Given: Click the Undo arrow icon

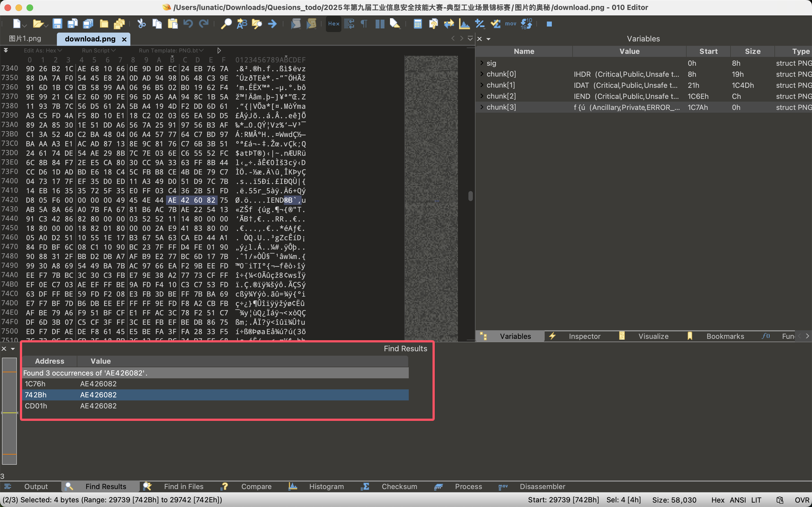Looking at the screenshot, I should [188, 23].
